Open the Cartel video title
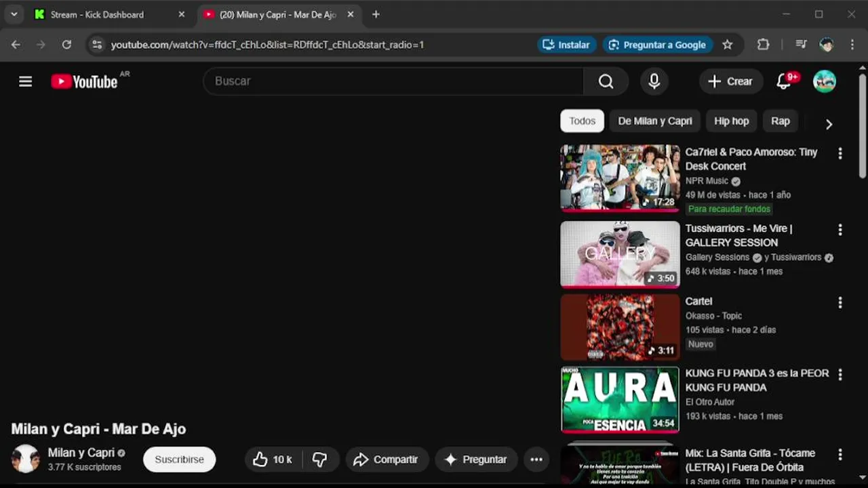The width and height of the screenshot is (868, 488). click(x=698, y=302)
